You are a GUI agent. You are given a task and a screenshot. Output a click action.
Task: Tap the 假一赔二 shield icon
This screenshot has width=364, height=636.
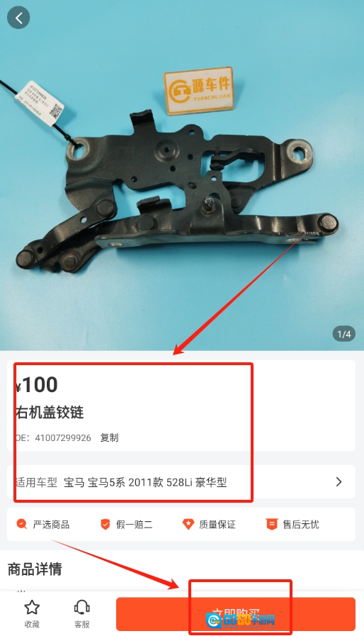click(x=105, y=524)
